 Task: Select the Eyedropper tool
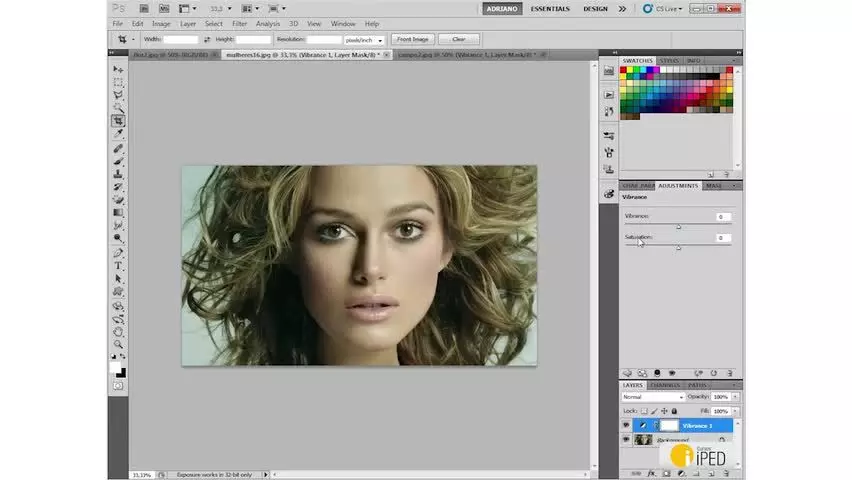point(118,133)
